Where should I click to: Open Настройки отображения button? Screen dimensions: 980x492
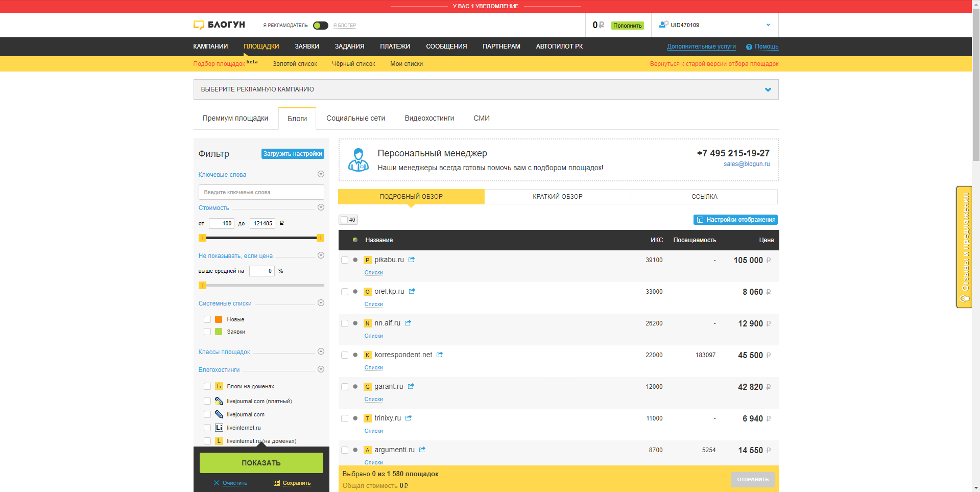pyautogui.click(x=735, y=220)
